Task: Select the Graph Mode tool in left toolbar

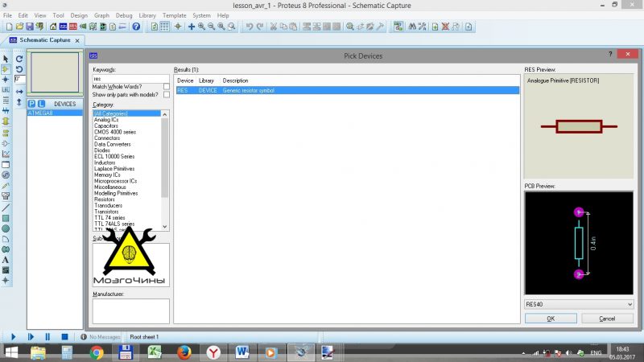Action: click(x=6, y=154)
